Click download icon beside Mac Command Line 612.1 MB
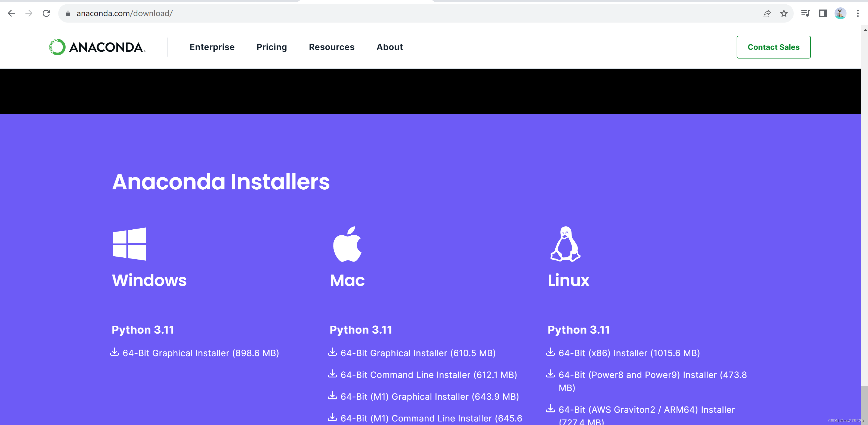868x425 pixels. [x=332, y=374]
